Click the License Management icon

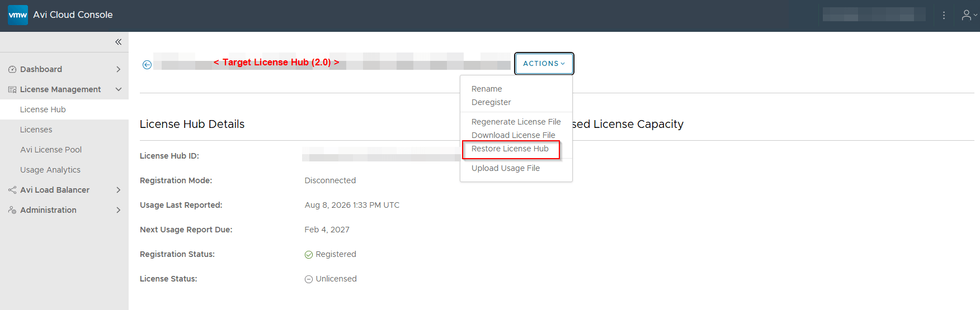(12, 89)
